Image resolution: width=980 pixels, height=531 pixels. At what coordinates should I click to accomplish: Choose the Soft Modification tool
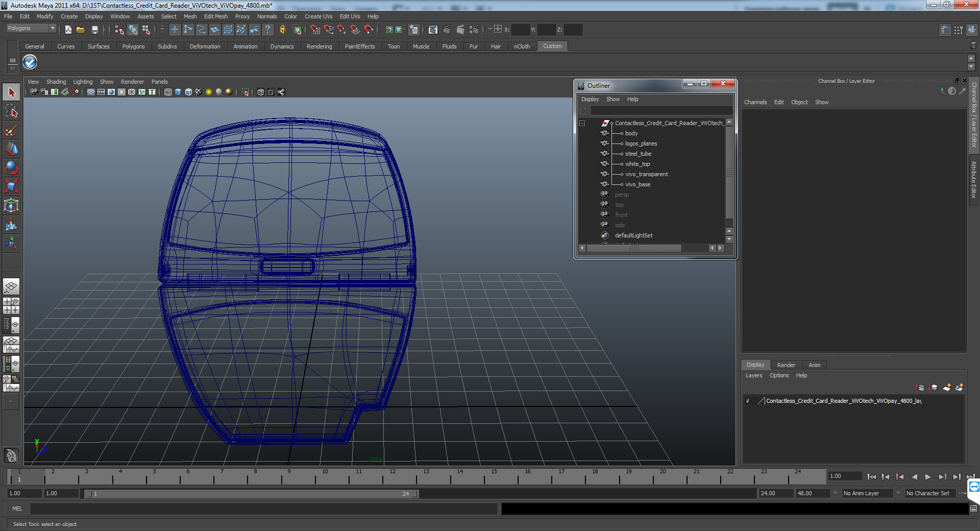(x=11, y=224)
